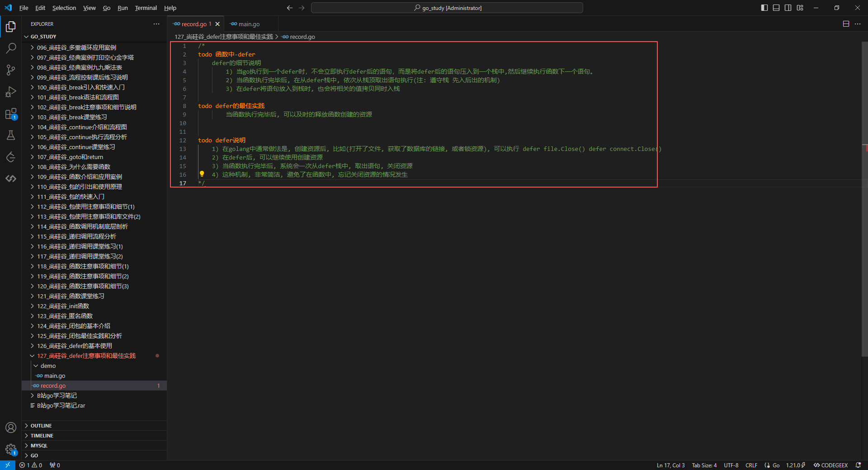Open the Terminal menu
Screen dimensions: 868x470
tap(146, 8)
